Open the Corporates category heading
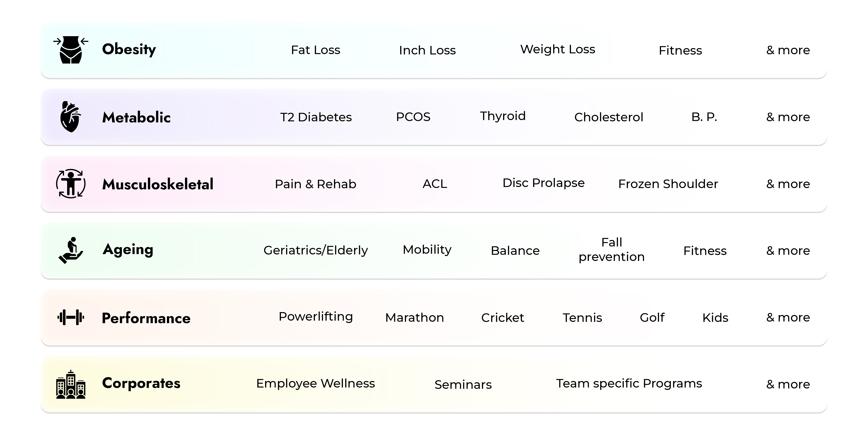 pos(141,383)
